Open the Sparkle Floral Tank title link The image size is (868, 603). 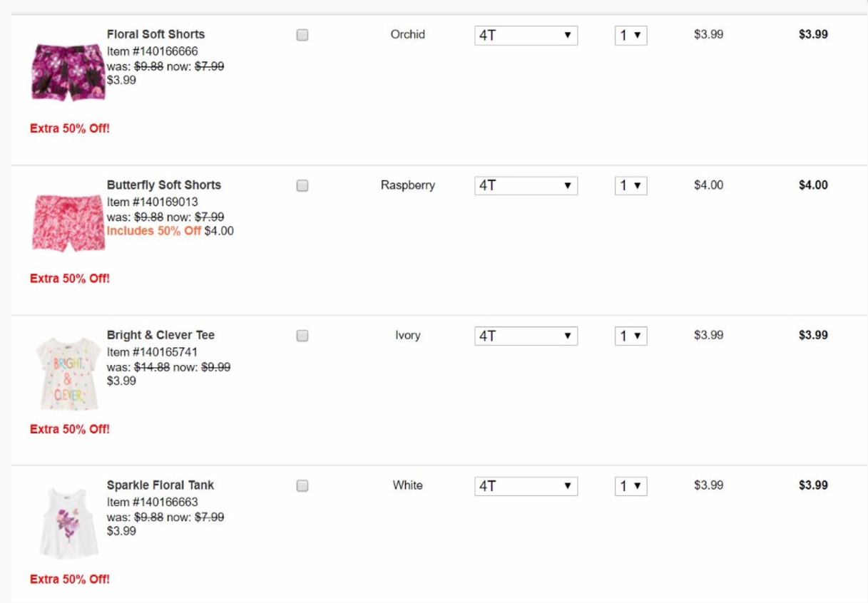(x=160, y=485)
